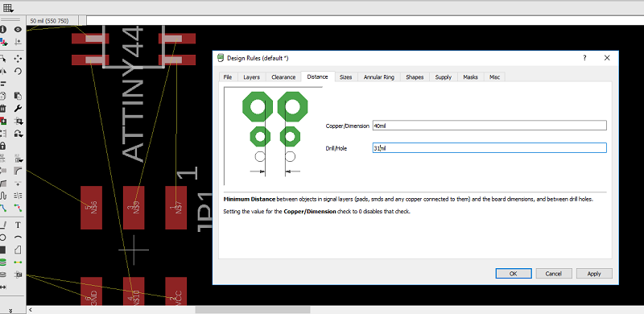
Task: Switch to the File tab
Action: click(228, 76)
